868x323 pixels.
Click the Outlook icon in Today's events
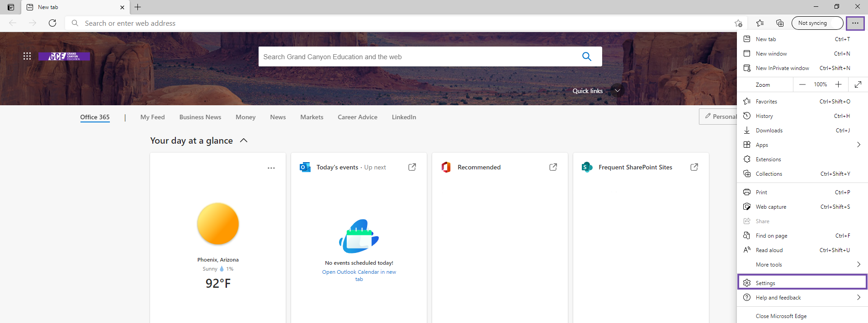point(305,167)
